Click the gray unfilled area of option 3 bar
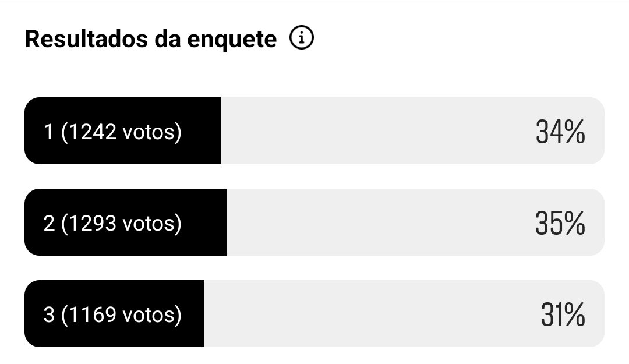 click(367, 313)
